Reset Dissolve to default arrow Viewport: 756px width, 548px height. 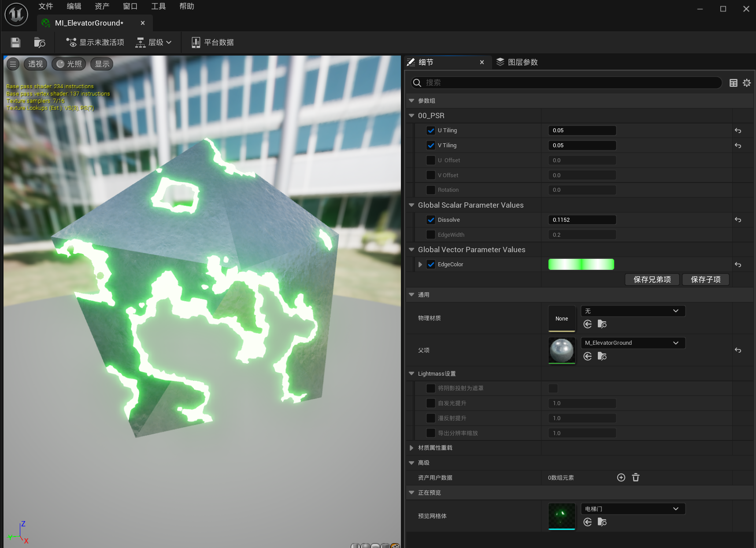click(x=738, y=220)
